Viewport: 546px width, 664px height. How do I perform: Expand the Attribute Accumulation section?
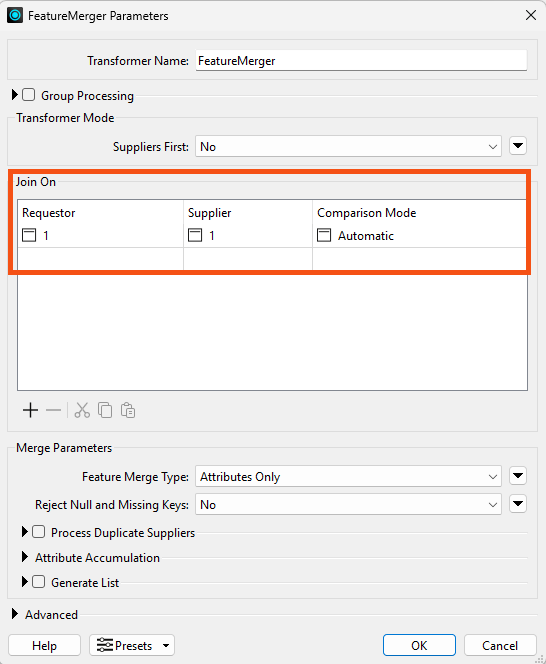(25, 557)
